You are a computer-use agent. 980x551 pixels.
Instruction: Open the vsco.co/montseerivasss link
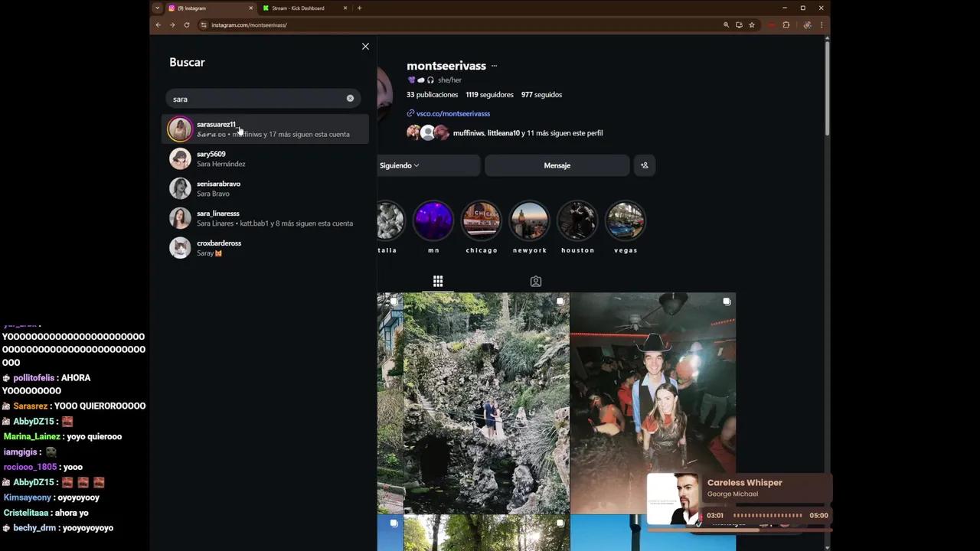[x=452, y=114]
